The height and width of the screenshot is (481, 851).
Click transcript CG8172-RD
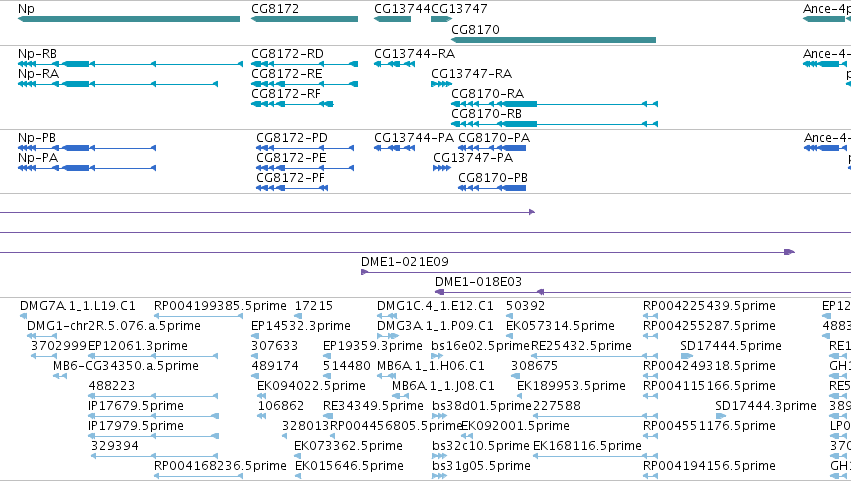304,64
